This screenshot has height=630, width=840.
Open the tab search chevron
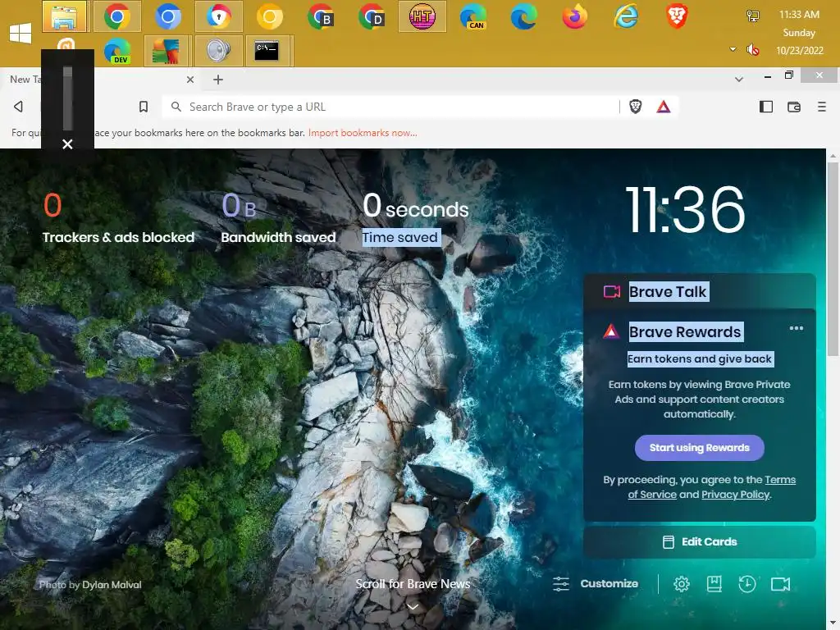click(x=739, y=80)
